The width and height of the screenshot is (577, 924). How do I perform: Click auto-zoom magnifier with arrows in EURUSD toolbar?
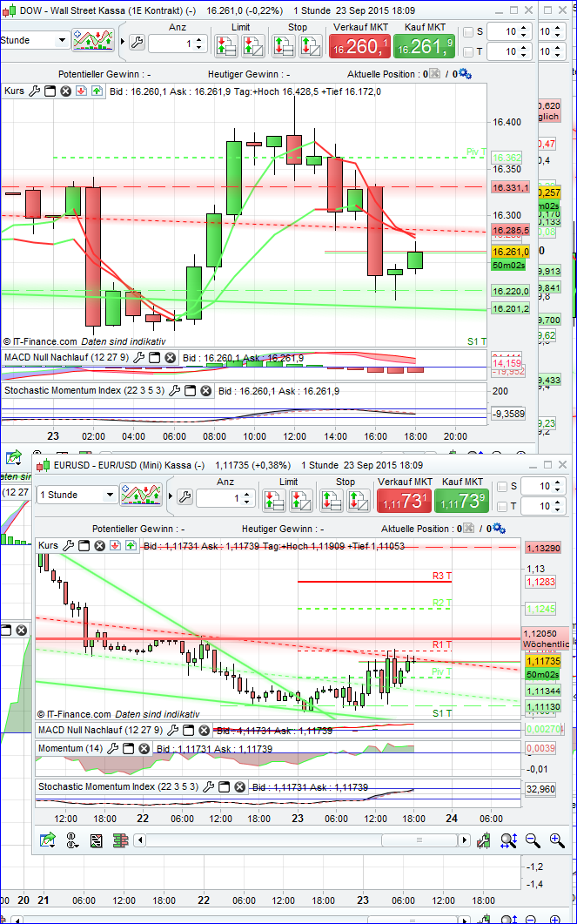pyautogui.click(x=508, y=840)
